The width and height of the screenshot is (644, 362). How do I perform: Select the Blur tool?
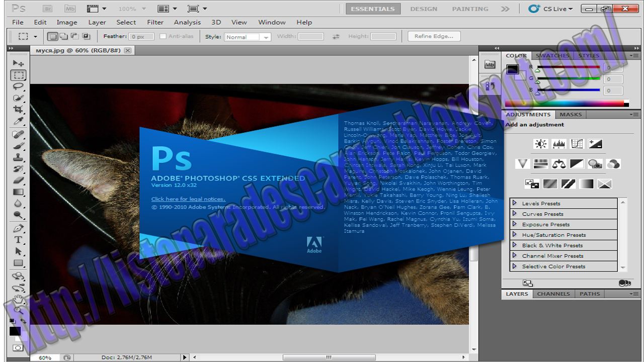[x=18, y=204]
